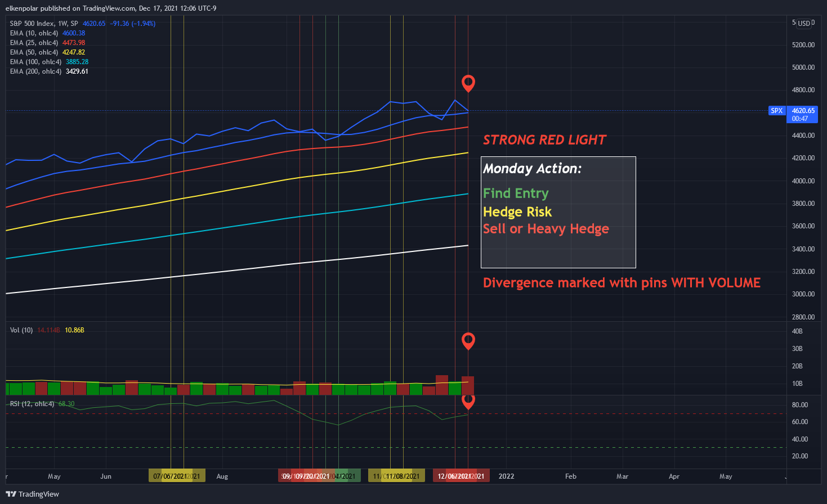Open the TradingView logo link

tap(32, 494)
